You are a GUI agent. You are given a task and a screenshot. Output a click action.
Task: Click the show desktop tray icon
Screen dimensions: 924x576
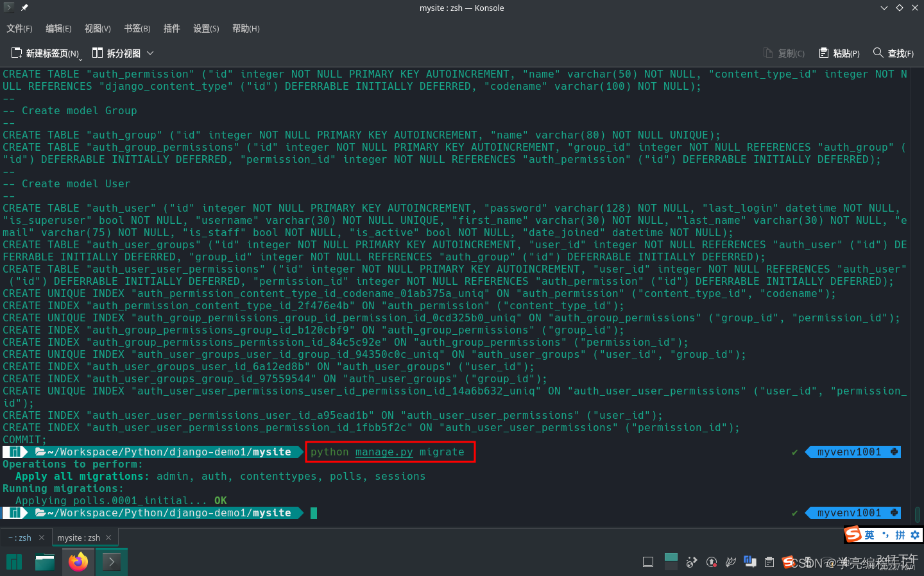pyautogui.click(x=648, y=563)
